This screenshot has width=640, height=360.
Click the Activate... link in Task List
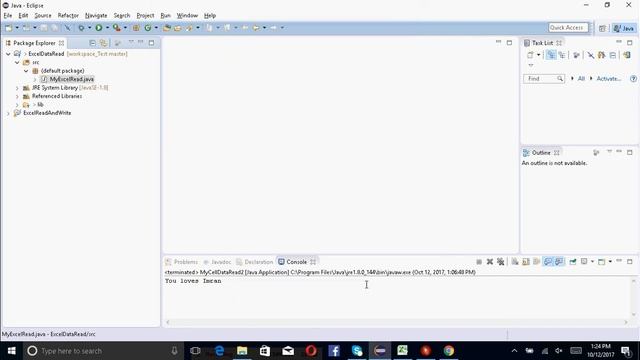(609, 78)
